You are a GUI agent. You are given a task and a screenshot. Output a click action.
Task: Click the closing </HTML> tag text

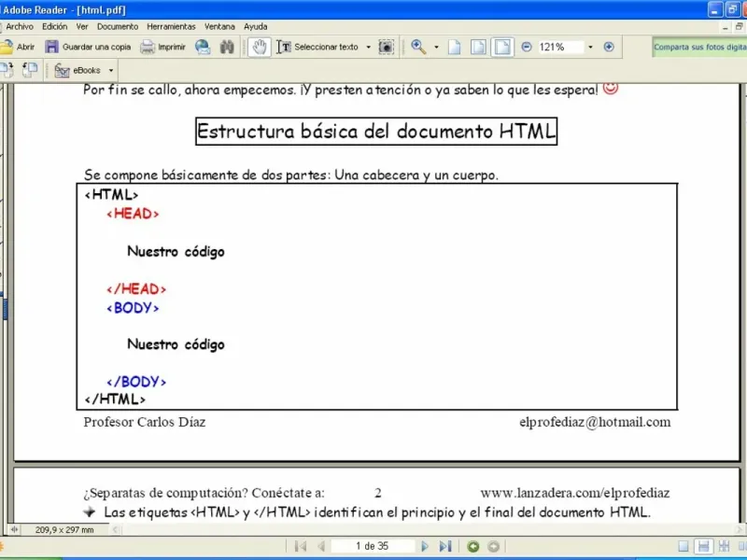115,399
